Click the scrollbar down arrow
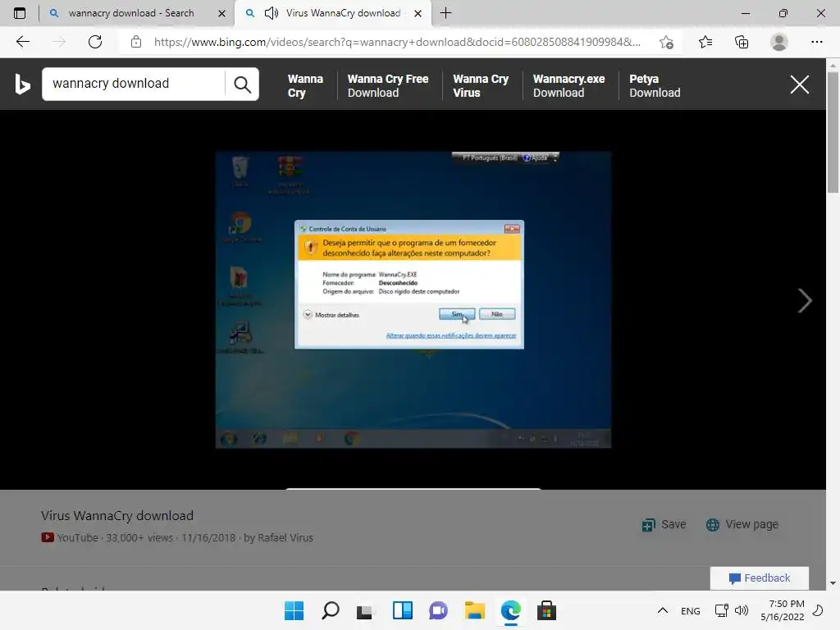 [x=833, y=583]
